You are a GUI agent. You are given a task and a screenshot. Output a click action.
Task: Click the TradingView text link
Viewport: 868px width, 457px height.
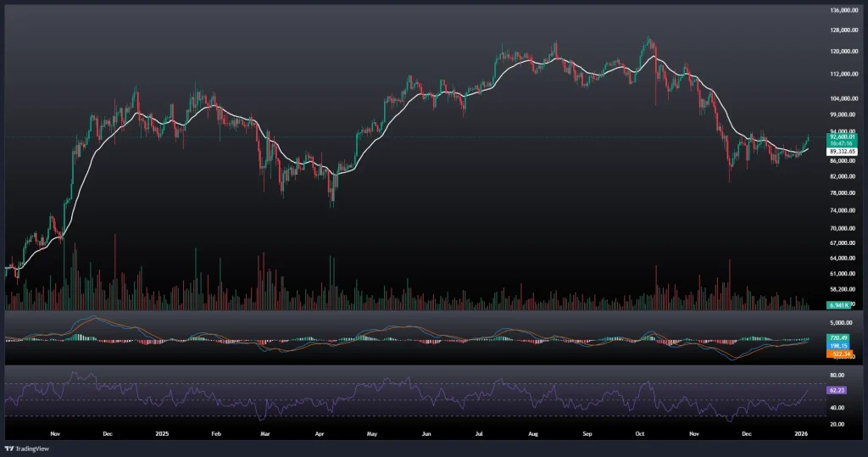[32, 448]
